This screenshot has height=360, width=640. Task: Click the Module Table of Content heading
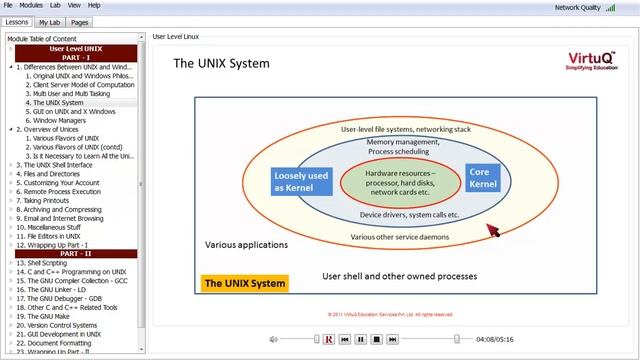tap(42, 39)
